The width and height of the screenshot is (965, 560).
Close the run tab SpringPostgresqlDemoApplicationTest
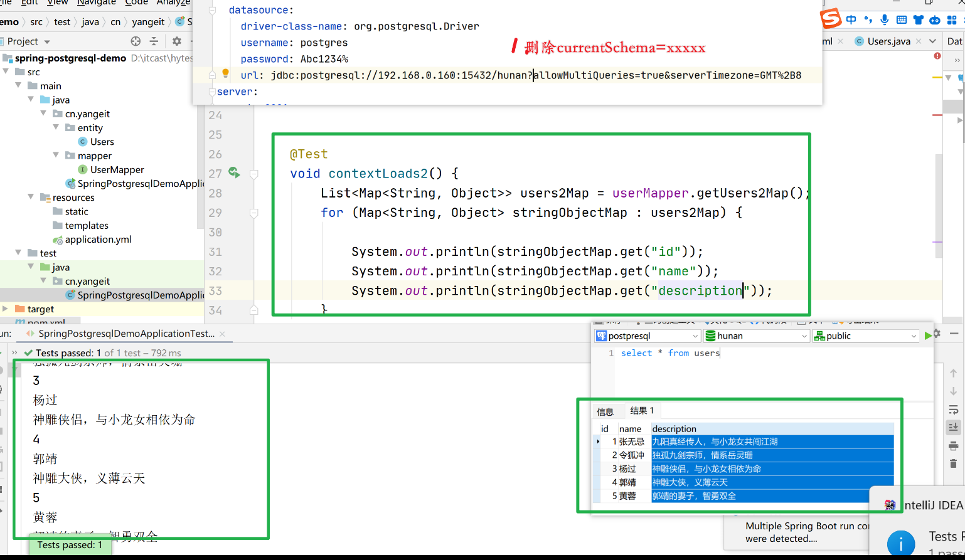(x=222, y=334)
